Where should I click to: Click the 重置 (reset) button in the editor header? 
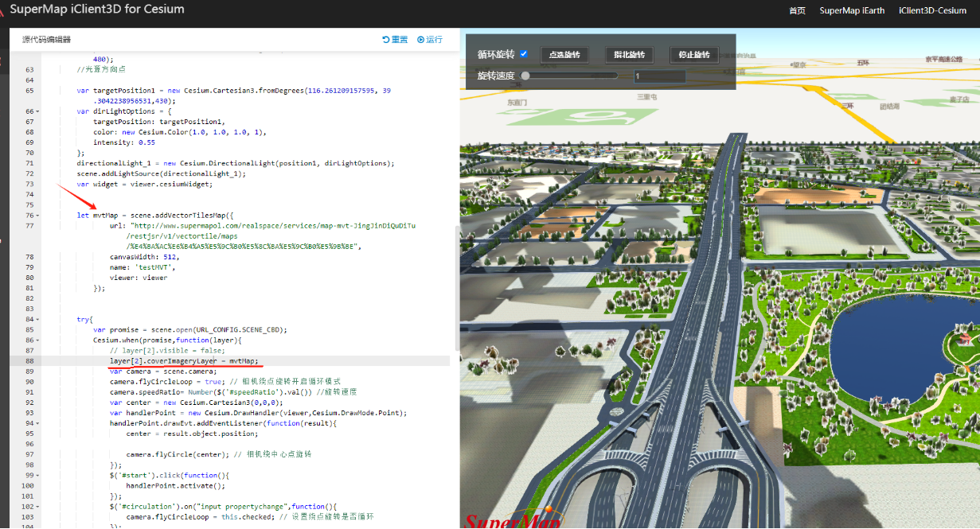(x=395, y=40)
